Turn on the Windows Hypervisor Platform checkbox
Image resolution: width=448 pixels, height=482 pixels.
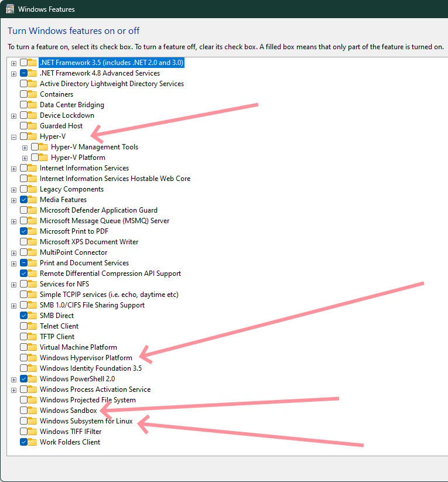[23, 358]
